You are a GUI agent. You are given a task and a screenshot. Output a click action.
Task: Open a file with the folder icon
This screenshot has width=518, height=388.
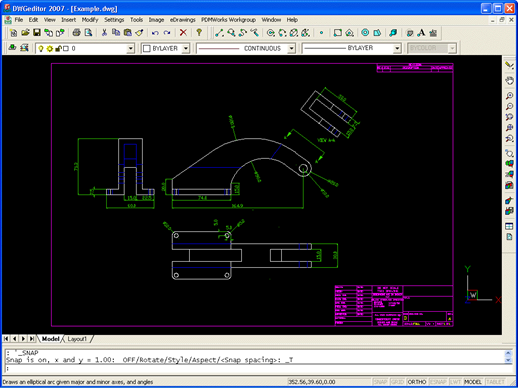click(25, 33)
